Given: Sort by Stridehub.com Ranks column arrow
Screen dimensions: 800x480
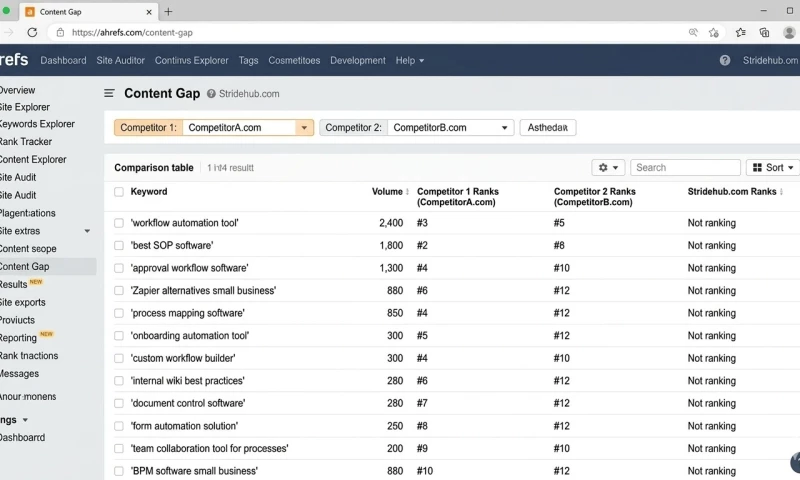Looking at the screenshot, I should (781, 192).
